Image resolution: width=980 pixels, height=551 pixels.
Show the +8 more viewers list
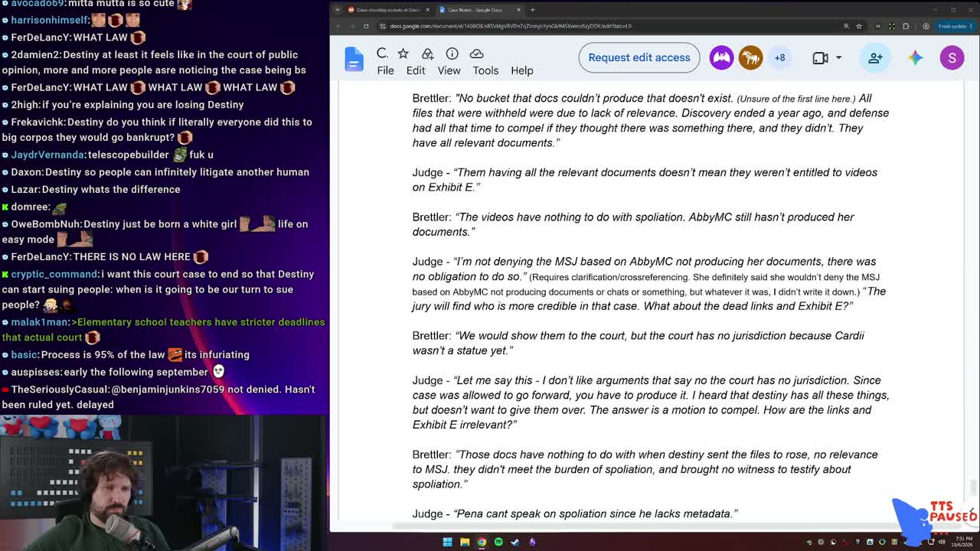779,57
